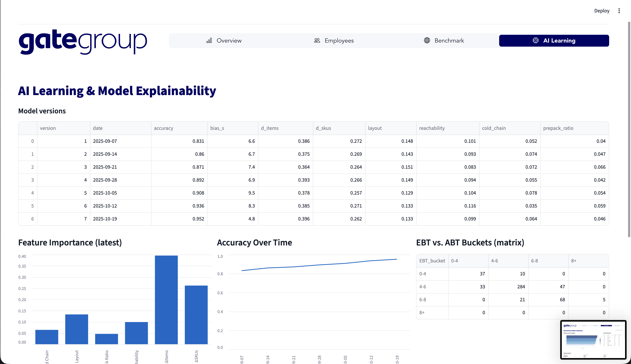
Task: Click the page vertical scrollbar
Action: click(x=629, y=130)
